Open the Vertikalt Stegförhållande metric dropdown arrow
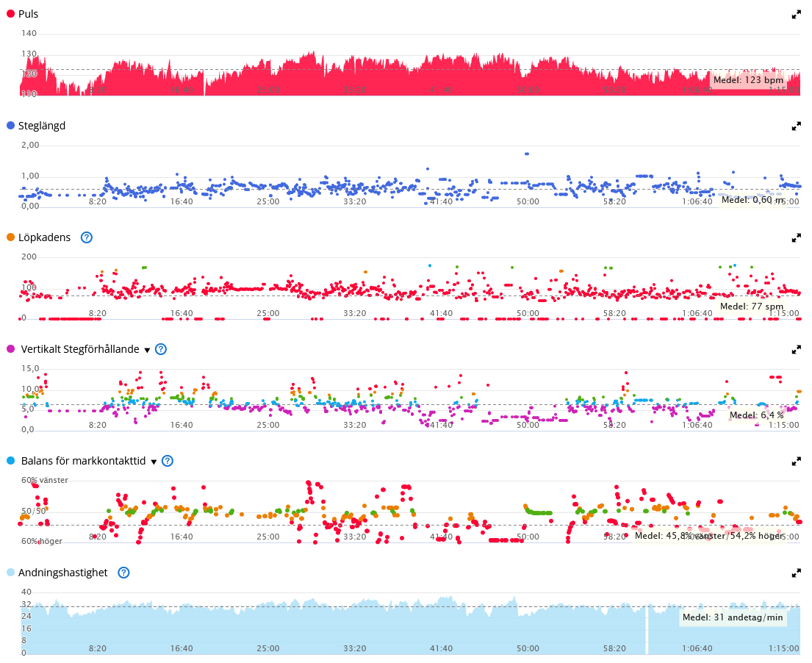This screenshot has height=663, width=812. click(147, 350)
